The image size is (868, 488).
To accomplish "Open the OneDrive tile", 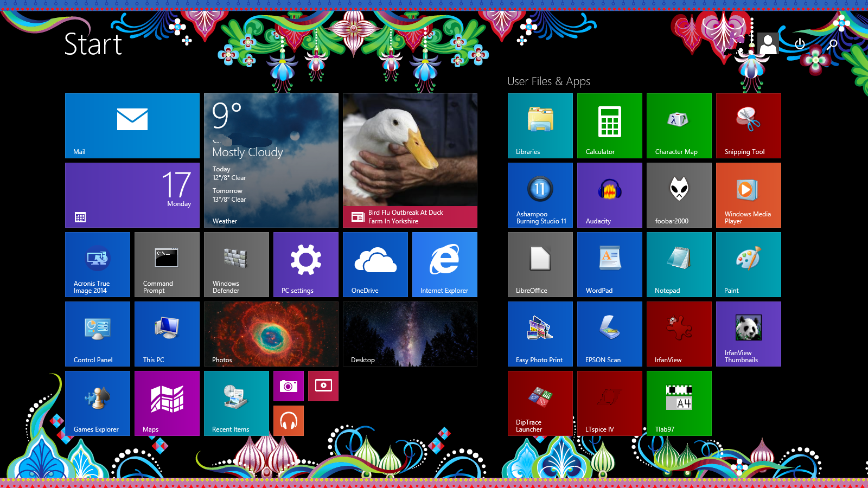I will click(375, 265).
